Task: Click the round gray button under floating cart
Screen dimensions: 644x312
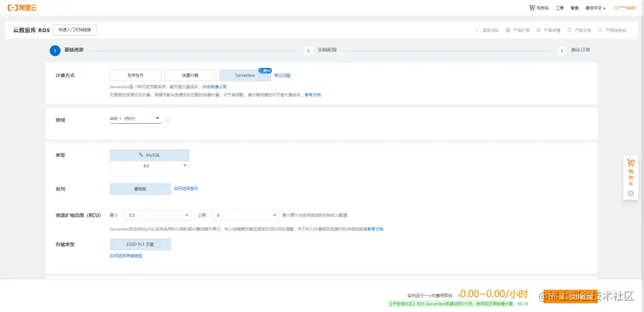Action: tap(630, 193)
